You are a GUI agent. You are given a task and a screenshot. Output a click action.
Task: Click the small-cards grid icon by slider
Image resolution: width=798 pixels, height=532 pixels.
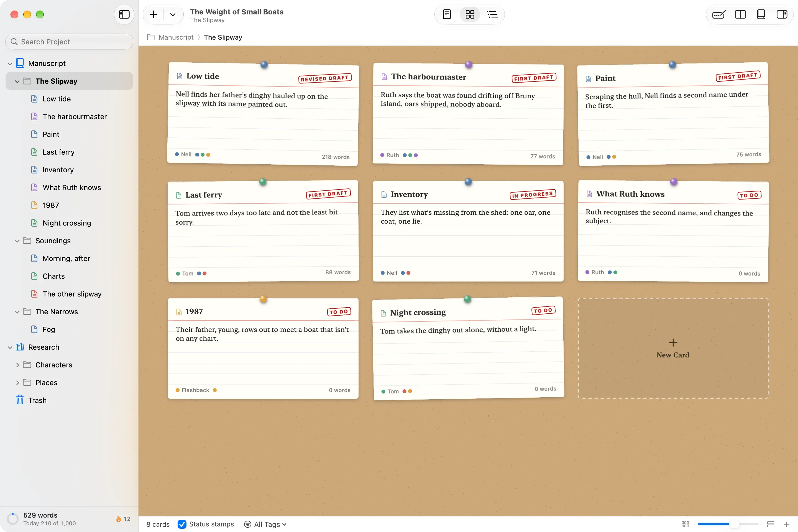[x=685, y=524]
